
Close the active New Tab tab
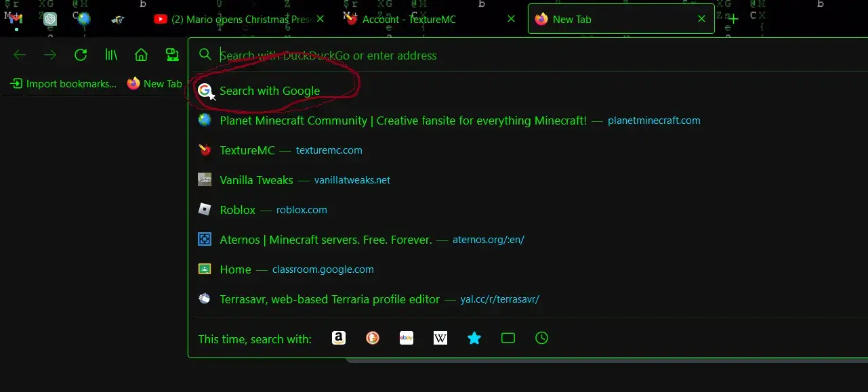click(702, 19)
